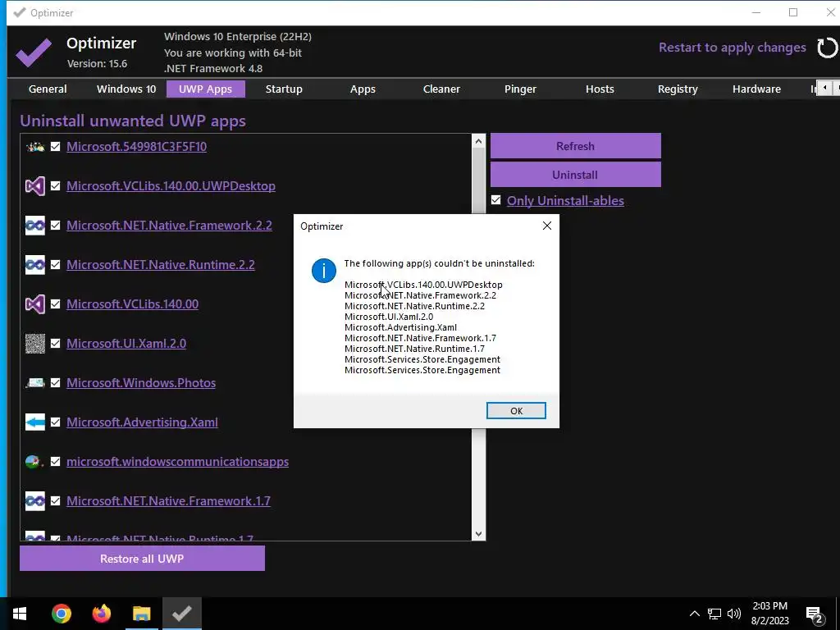840x630 pixels.
Task: Click the Optimizer purple checkmark logo
Action: [34, 52]
